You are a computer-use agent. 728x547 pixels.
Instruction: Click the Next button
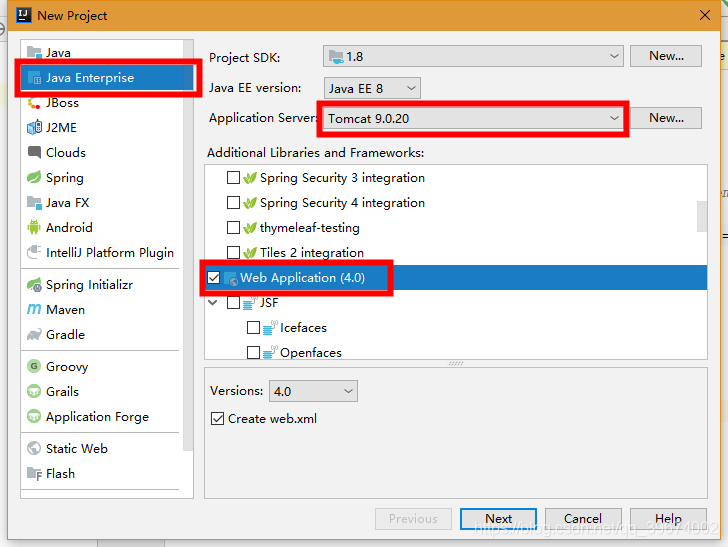click(x=498, y=519)
